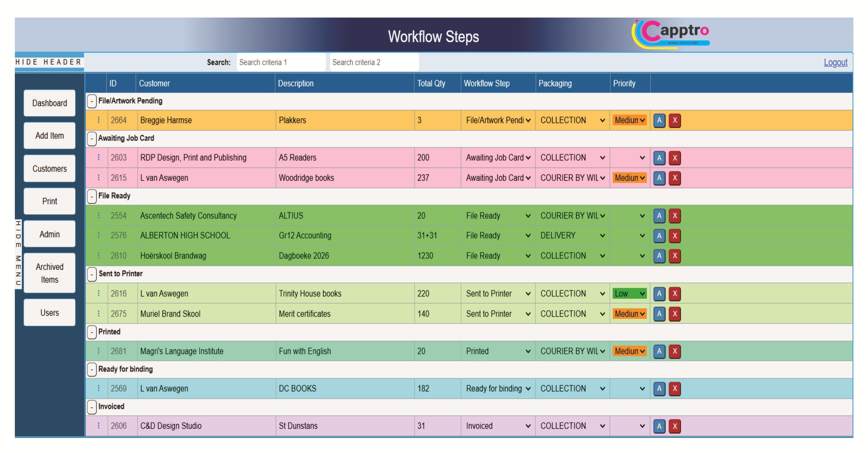
Task: Open the Packaging dropdown for Gr12 Accounting
Action: coord(572,235)
